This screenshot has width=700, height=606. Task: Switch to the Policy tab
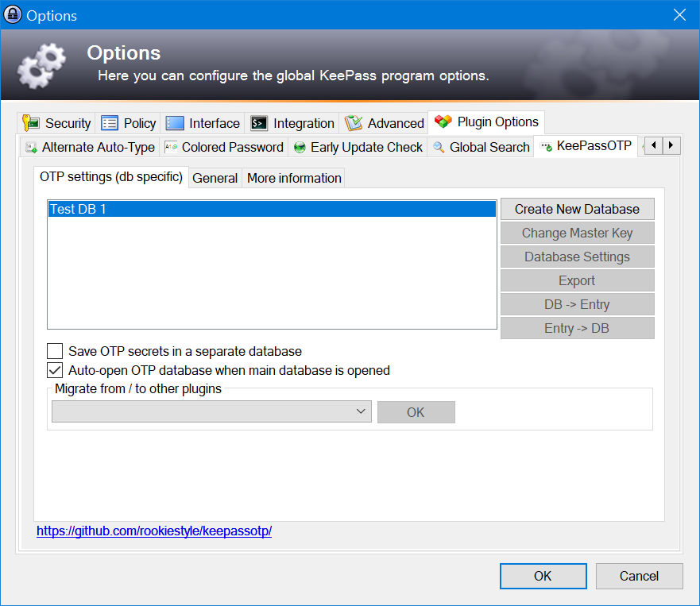[128, 123]
